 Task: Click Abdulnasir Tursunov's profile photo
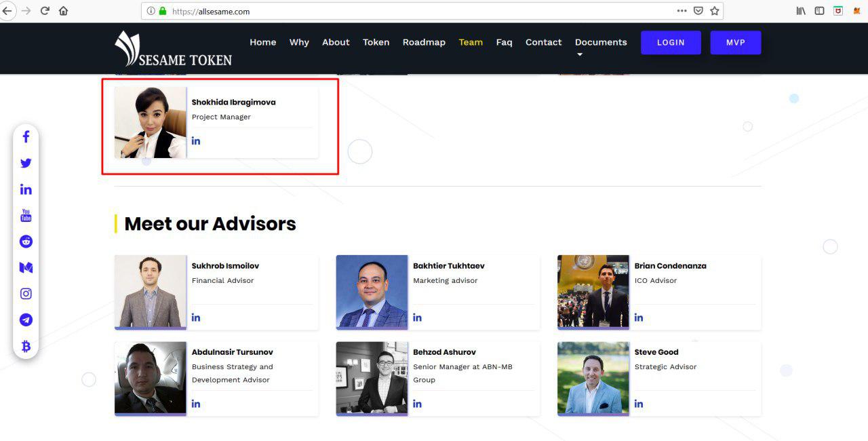(151, 379)
